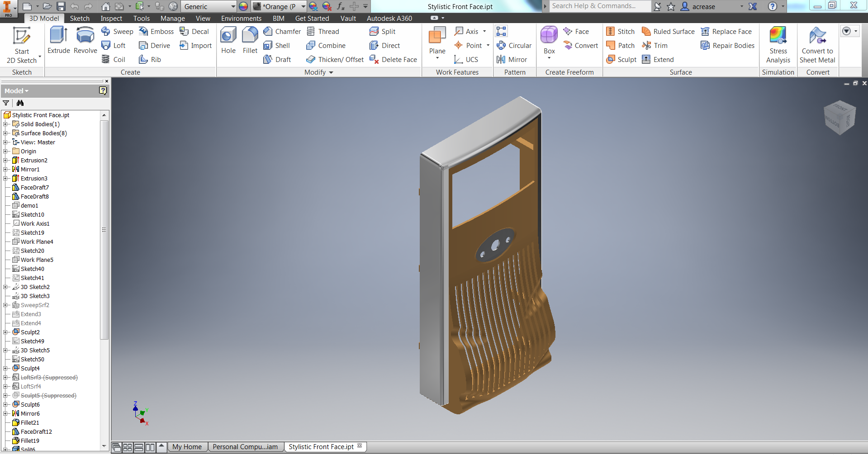868x455 pixels.
Task: Expand the Sculpt2 feature node
Action: click(x=5, y=332)
